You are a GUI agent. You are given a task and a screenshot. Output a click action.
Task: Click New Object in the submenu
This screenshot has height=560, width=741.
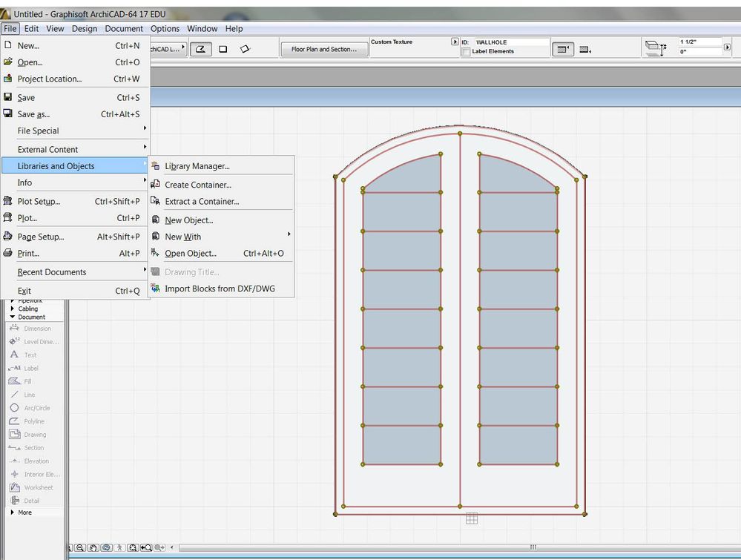pos(188,220)
